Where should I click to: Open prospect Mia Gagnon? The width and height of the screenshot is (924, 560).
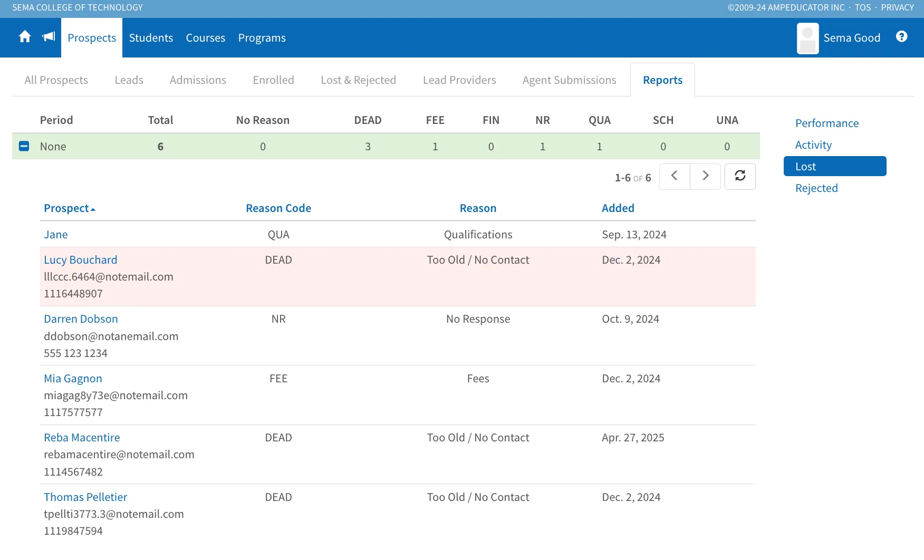tap(73, 379)
